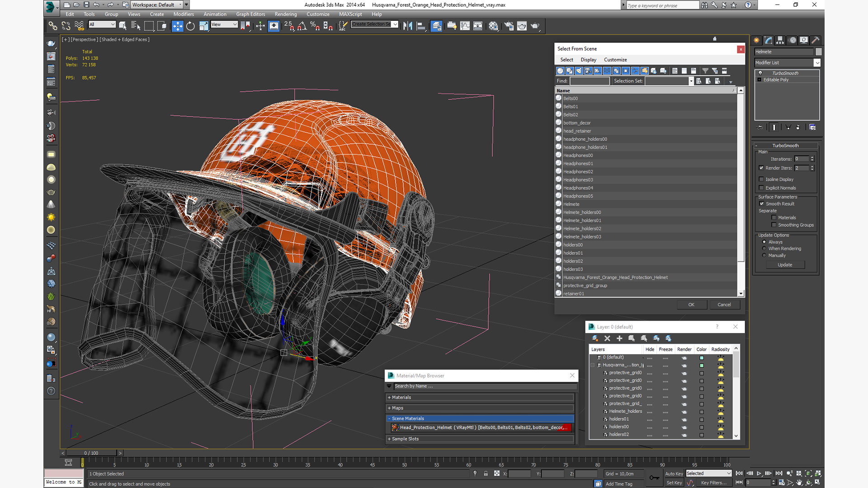Select Manually update option
The height and width of the screenshot is (488, 868).
pyautogui.click(x=764, y=255)
